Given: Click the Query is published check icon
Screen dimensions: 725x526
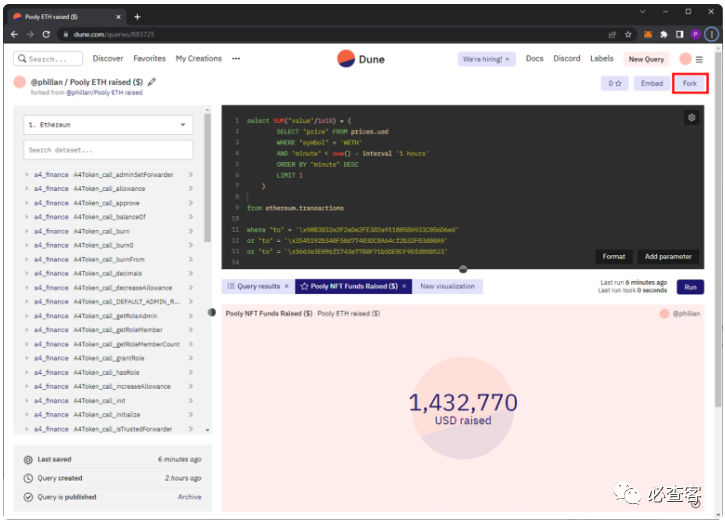Looking at the screenshot, I should coord(28,497).
